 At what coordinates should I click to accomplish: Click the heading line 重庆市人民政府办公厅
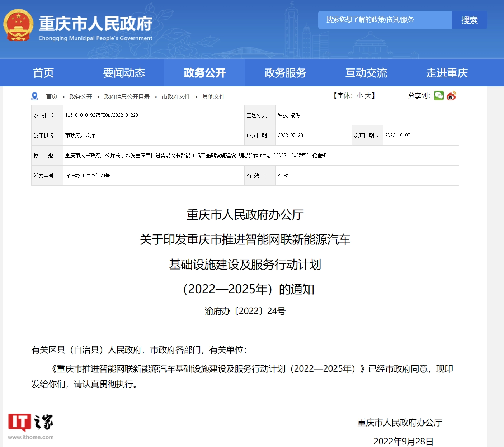click(x=245, y=215)
